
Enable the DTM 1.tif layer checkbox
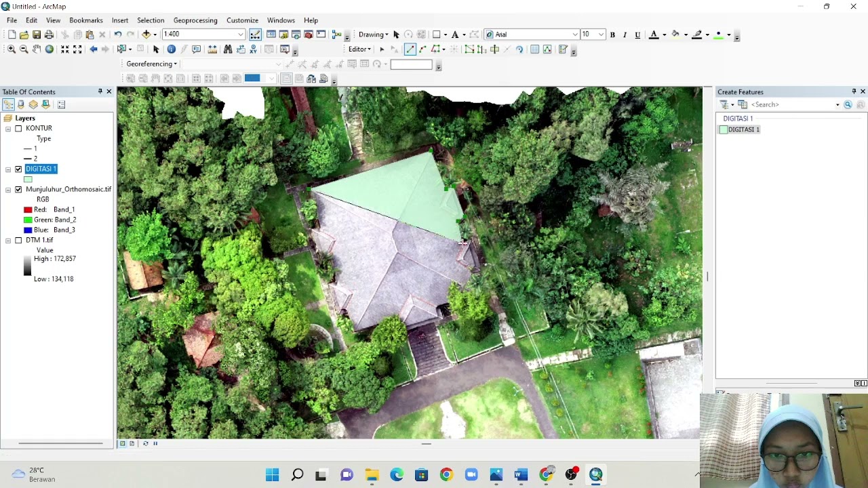click(18, 240)
